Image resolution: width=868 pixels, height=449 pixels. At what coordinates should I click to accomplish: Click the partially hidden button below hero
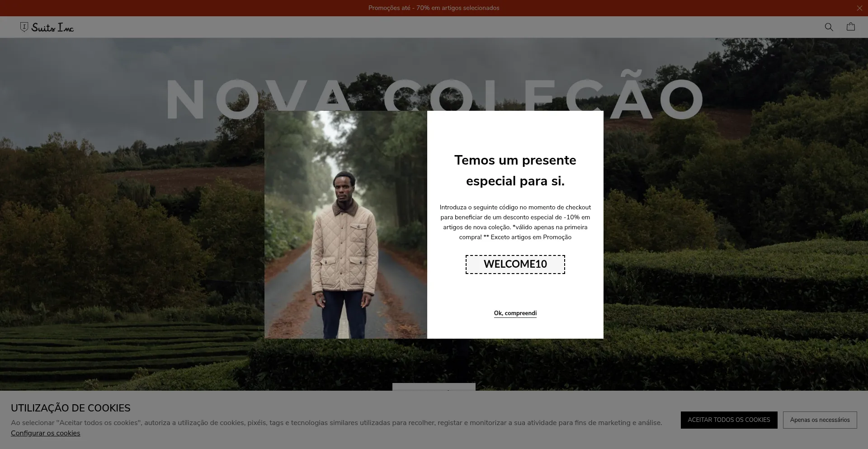[x=434, y=387]
